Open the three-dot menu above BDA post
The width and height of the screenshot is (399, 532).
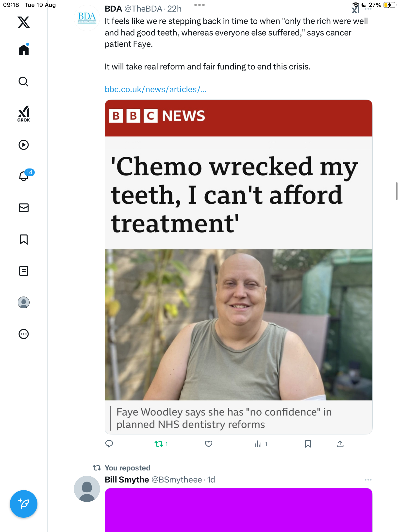(x=199, y=5)
